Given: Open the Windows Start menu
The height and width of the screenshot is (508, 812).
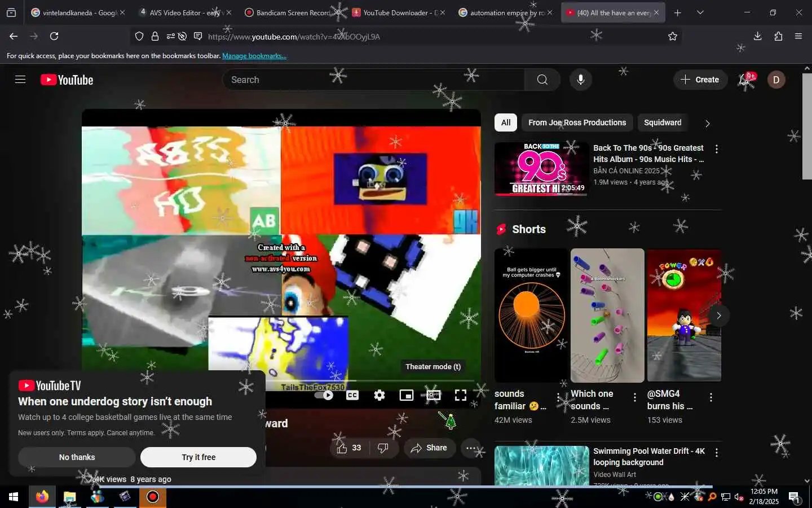Looking at the screenshot, I should click(x=14, y=497).
